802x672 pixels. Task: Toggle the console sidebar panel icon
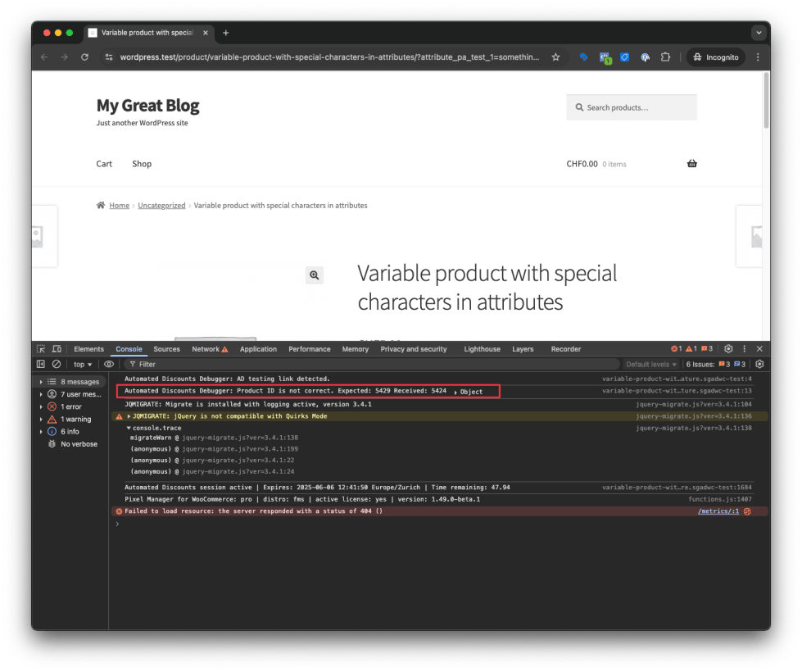41,364
